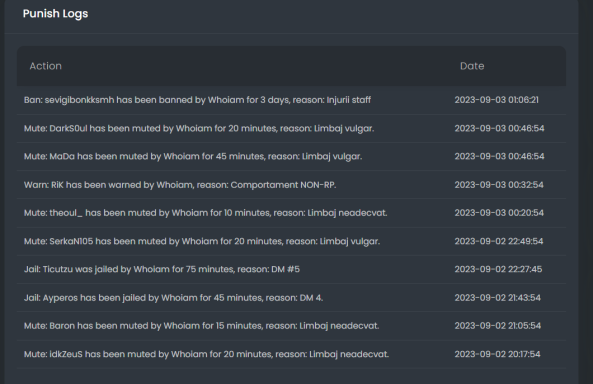Click date 2023-09-03 00:20:54

(x=499, y=213)
